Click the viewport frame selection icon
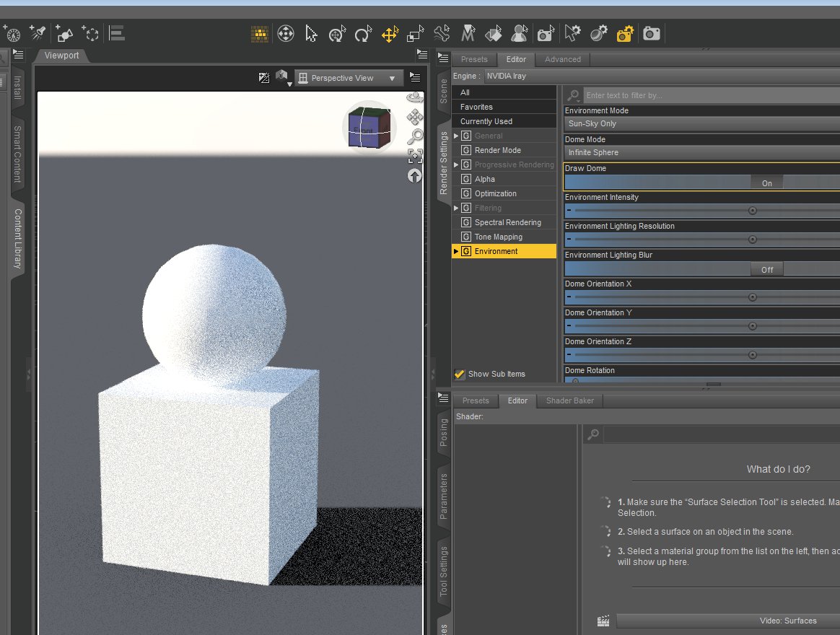 (414, 156)
